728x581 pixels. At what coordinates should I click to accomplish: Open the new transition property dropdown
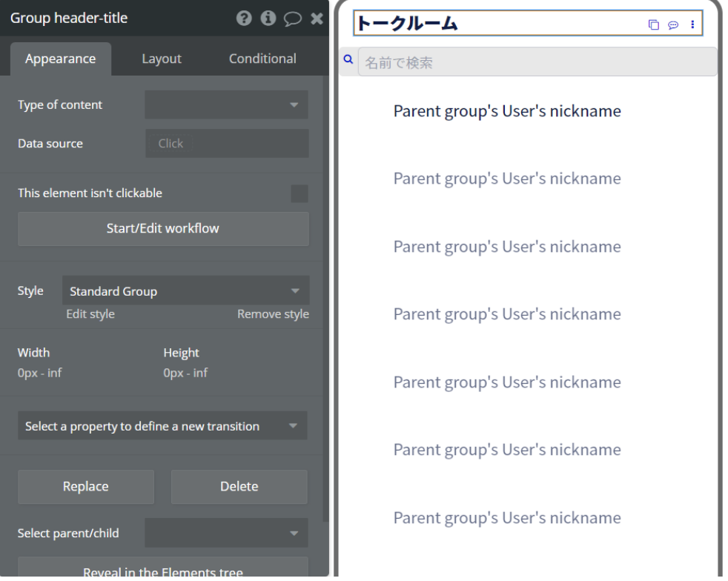162,426
